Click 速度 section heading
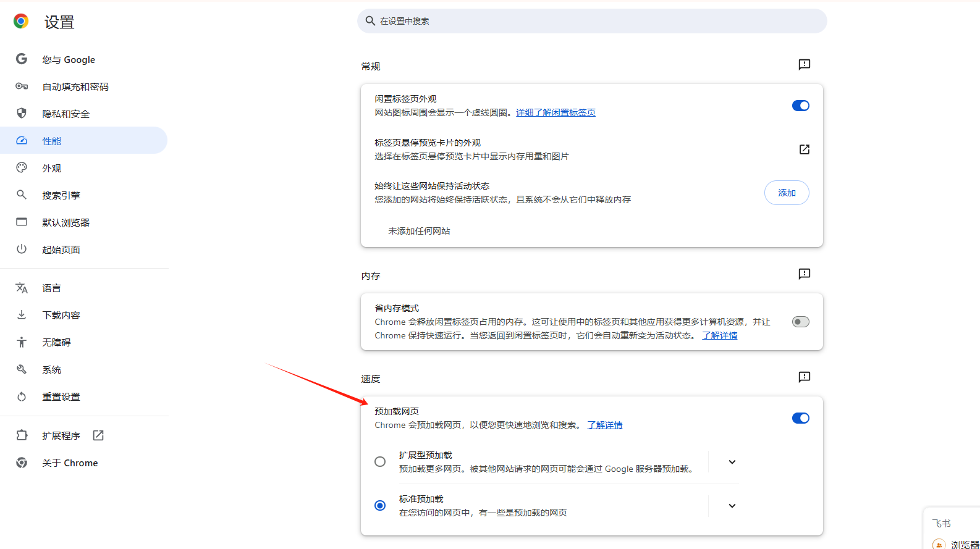Screen dimensions: 980x549 (371, 379)
